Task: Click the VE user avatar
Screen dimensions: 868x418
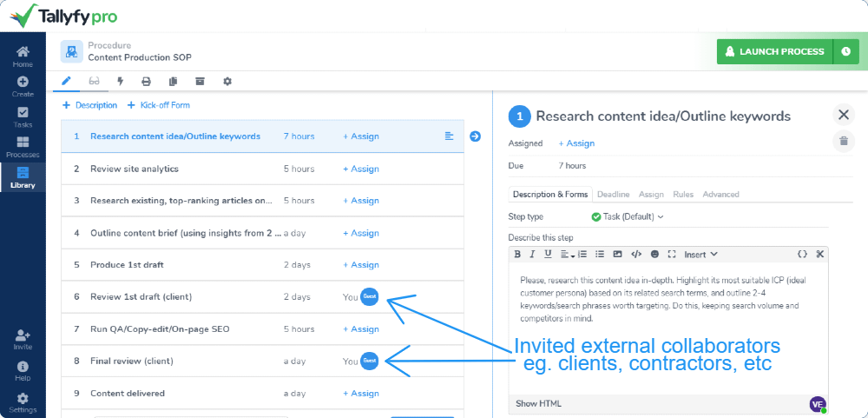Action: tap(818, 404)
